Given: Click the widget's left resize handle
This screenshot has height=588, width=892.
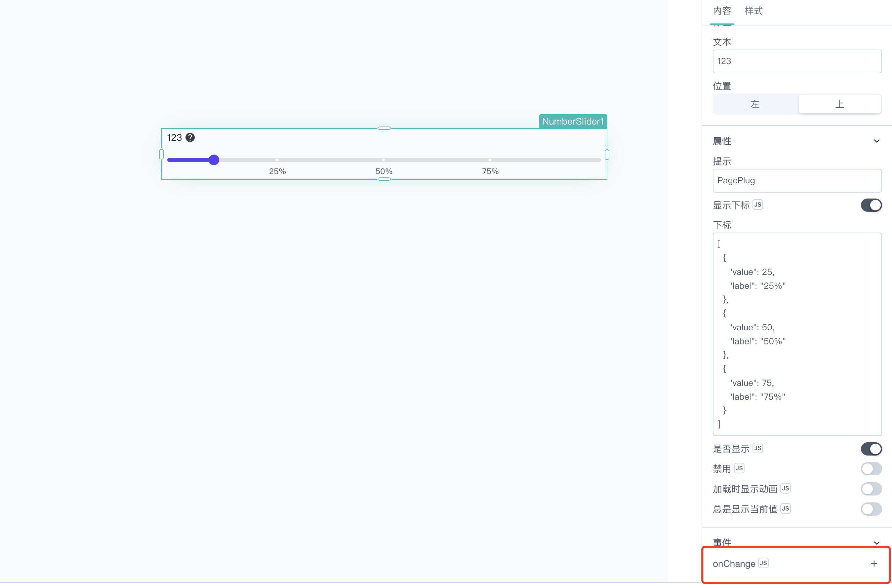Looking at the screenshot, I should tap(161, 154).
